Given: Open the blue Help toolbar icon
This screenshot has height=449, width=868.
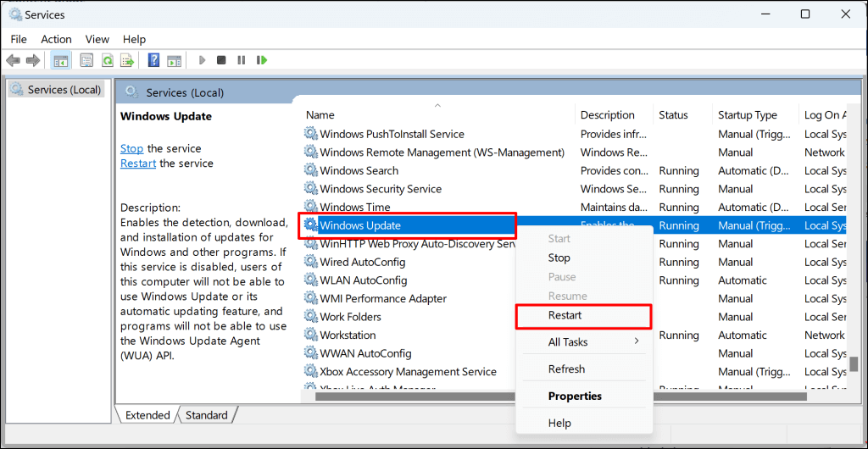Looking at the screenshot, I should pyautogui.click(x=154, y=60).
